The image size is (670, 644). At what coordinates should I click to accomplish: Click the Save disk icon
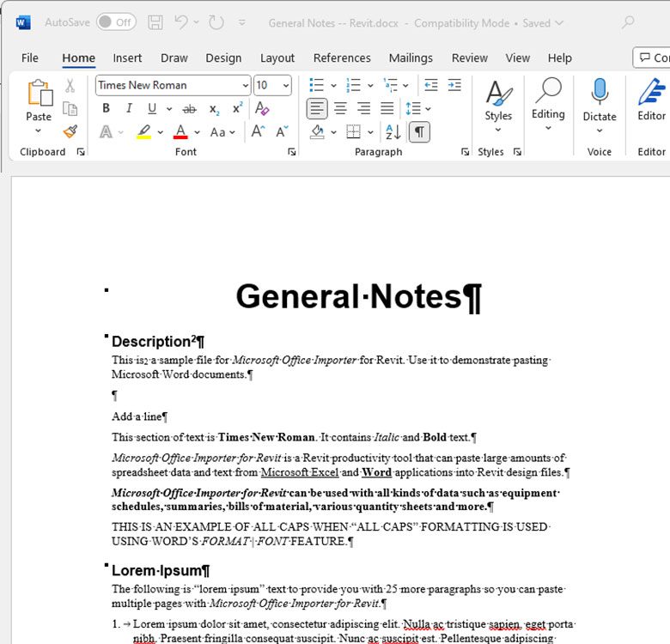coord(155,22)
